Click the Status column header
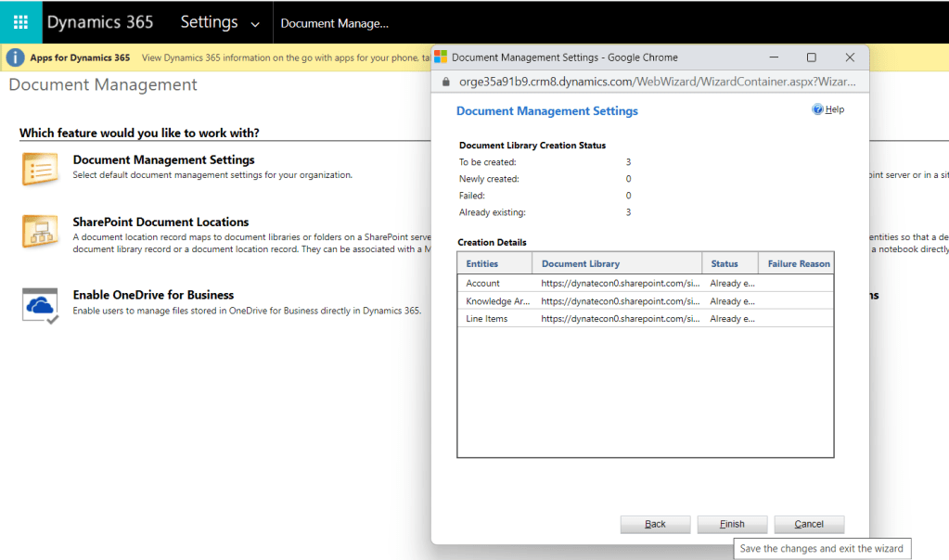 point(725,263)
